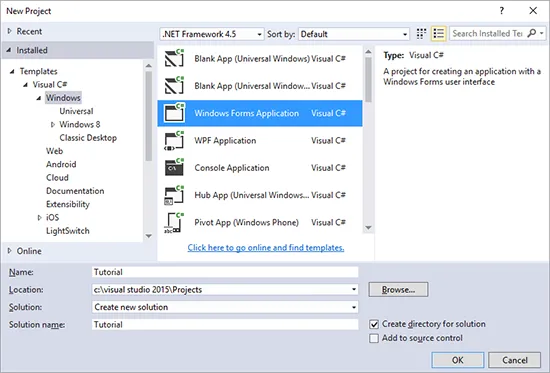Select the Classic Desktop tree item
Screen dimensions: 550x373
coord(88,138)
